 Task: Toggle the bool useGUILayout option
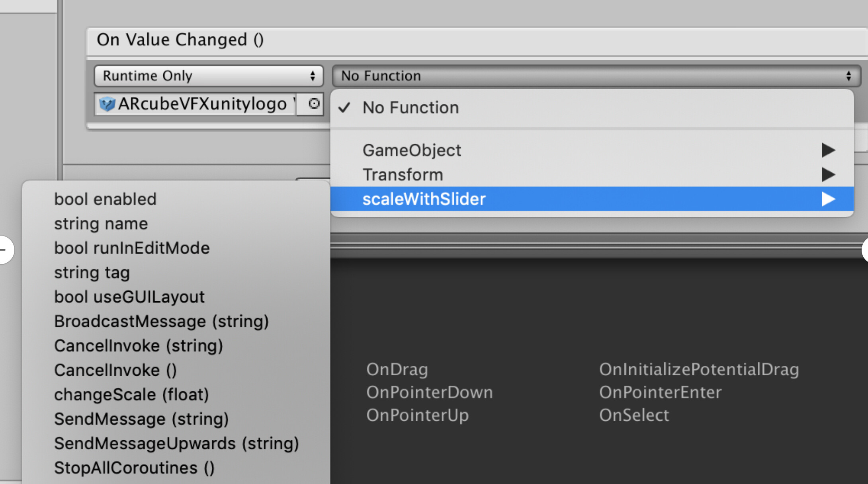pyautogui.click(x=129, y=297)
